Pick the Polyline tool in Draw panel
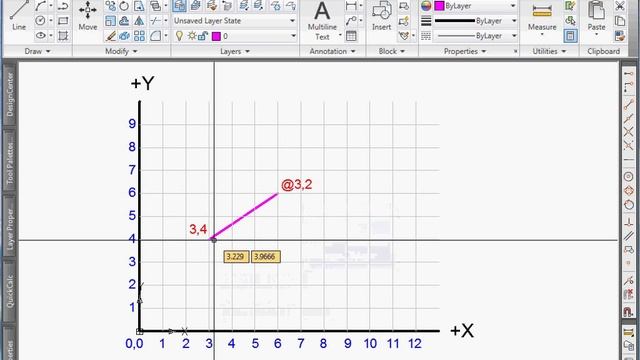Viewport: 640px width, 360px height. click(62, 6)
